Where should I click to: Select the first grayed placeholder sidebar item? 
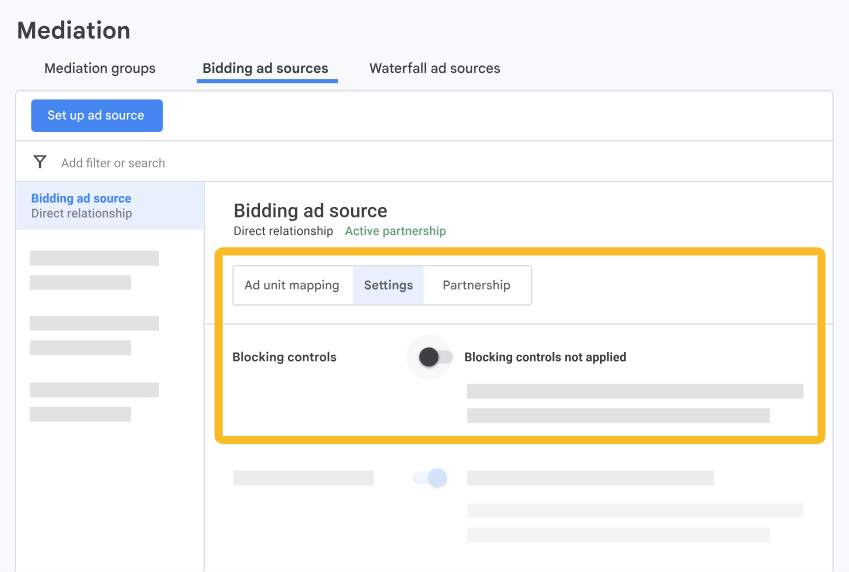coord(94,270)
